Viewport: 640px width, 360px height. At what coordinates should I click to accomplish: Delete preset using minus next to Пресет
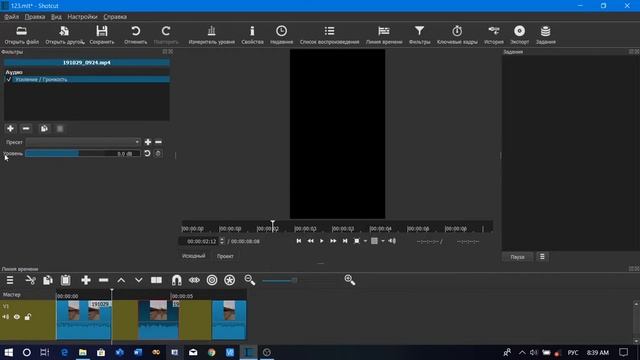pos(158,142)
